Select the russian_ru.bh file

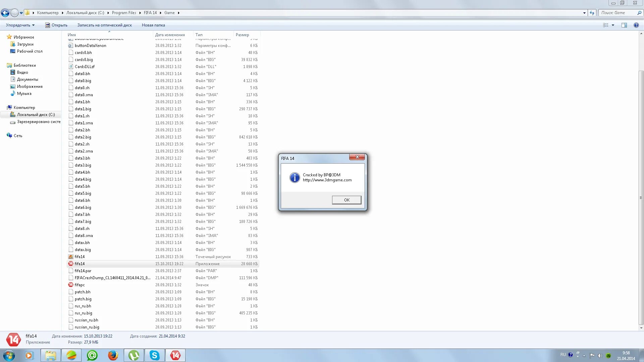(x=86, y=320)
